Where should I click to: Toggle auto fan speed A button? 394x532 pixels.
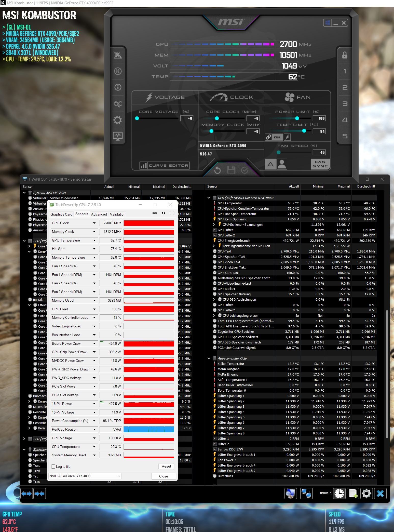point(270,164)
